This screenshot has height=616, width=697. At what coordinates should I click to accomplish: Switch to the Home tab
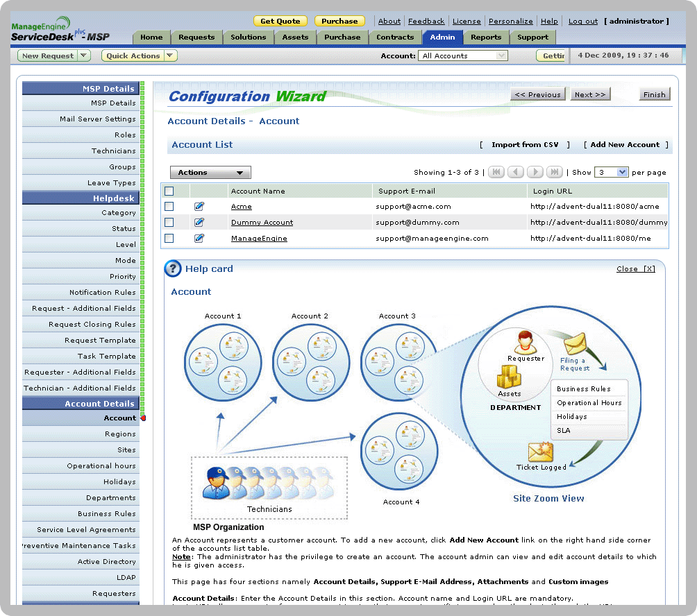click(x=151, y=37)
